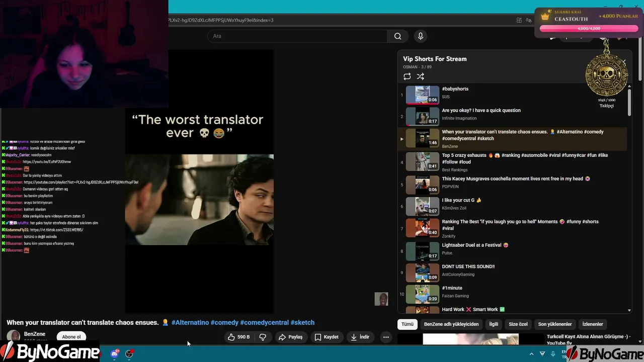Play 'Ranking The Best if you laugh' video
The height and width of the screenshot is (362, 644).
click(513, 228)
